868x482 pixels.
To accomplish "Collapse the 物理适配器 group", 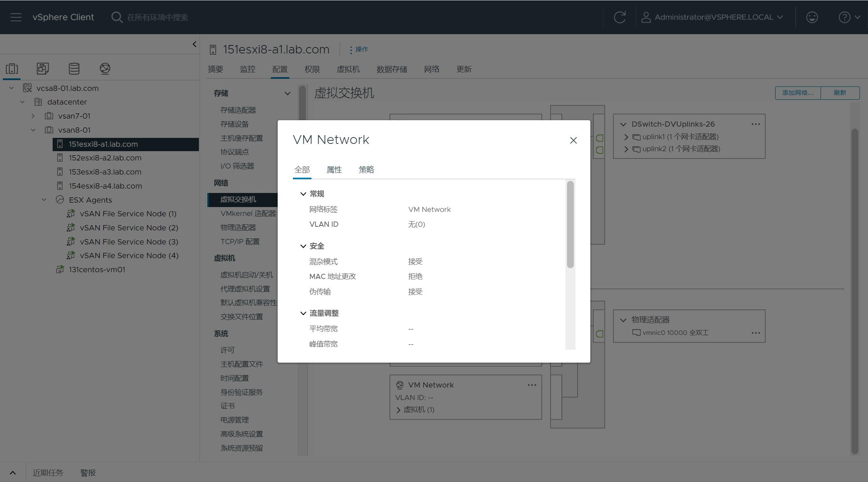I will (623, 320).
